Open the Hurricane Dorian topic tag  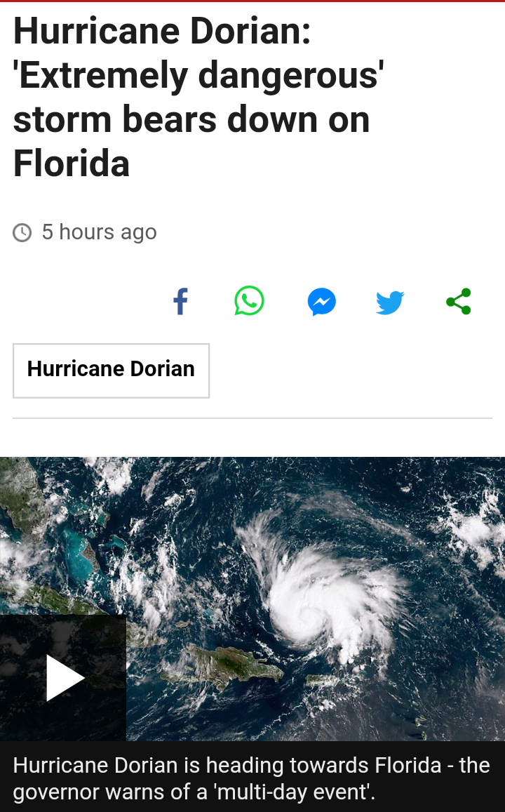[112, 371]
